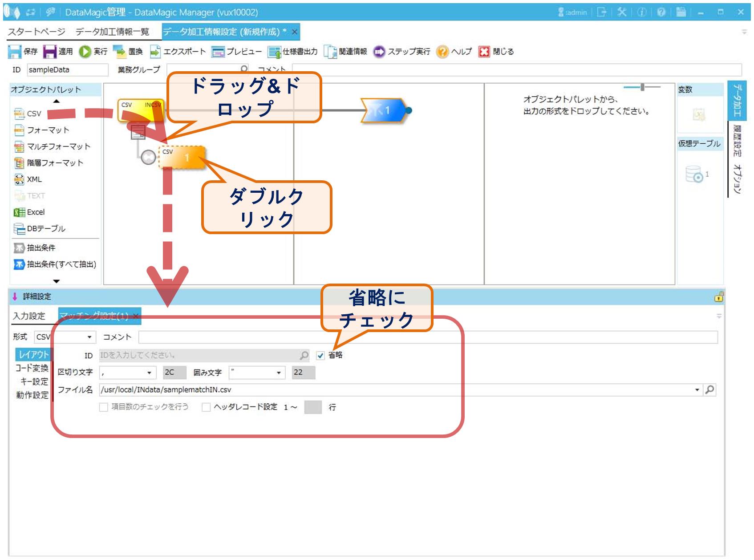Close the データ加工情報設定 tab with X

coord(294,32)
